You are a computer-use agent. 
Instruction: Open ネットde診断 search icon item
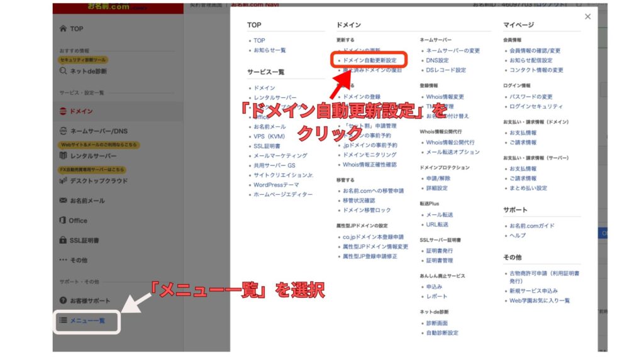point(63,71)
